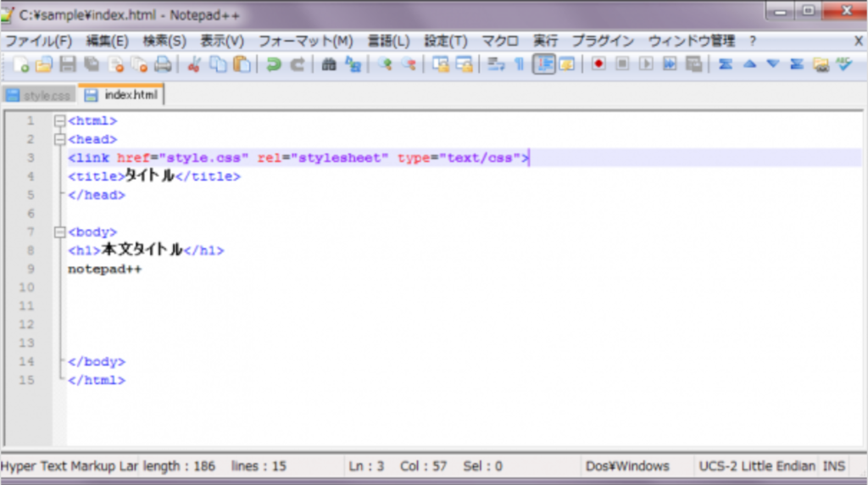Toggle synchronize horizontal scrolling icon
868x485 pixels.
[x=464, y=64]
